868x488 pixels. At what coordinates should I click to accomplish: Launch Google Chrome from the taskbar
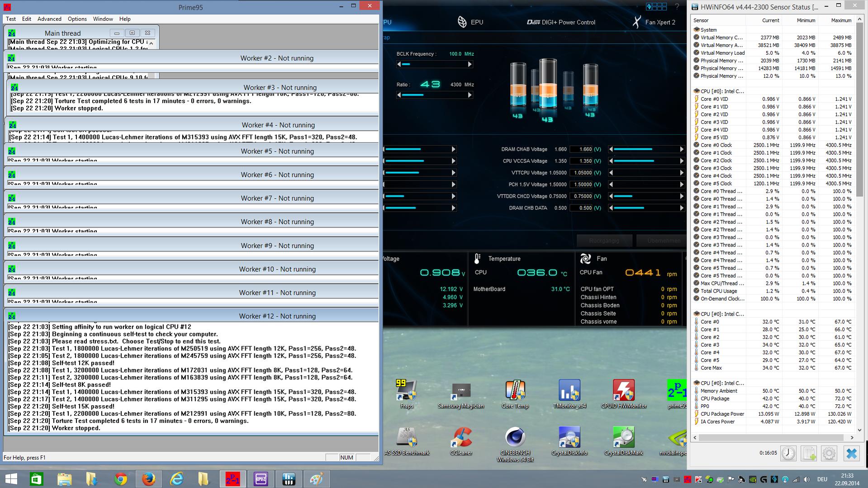click(x=120, y=479)
